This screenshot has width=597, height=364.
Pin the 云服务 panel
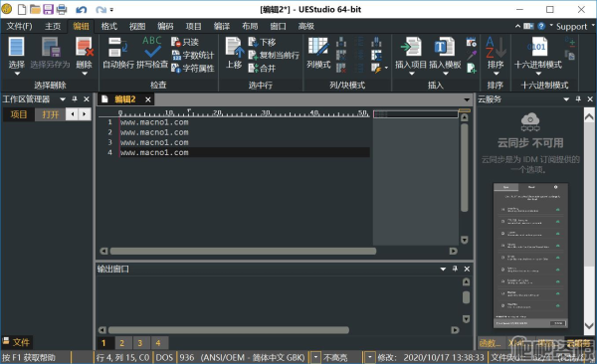click(x=578, y=99)
